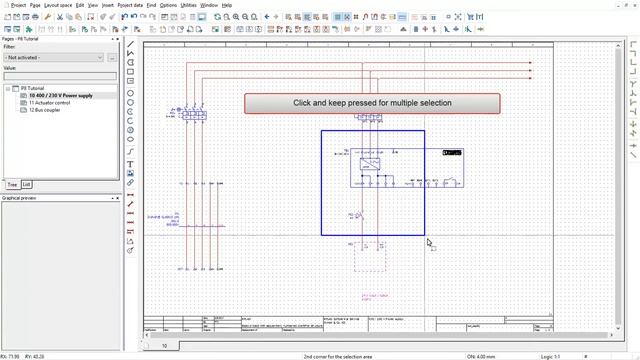Click the 'Click and keep pressed' message banner
The height and width of the screenshot is (360, 640).
(372, 103)
